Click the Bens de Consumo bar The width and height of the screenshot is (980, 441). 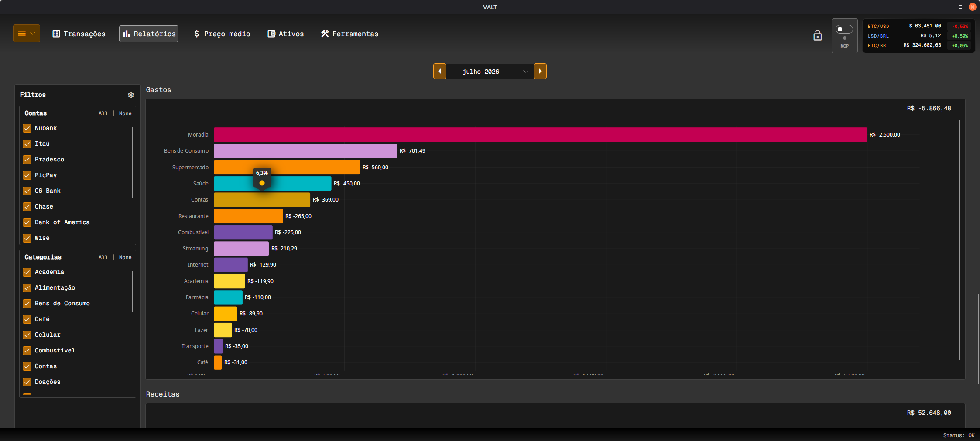pyautogui.click(x=305, y=151)
